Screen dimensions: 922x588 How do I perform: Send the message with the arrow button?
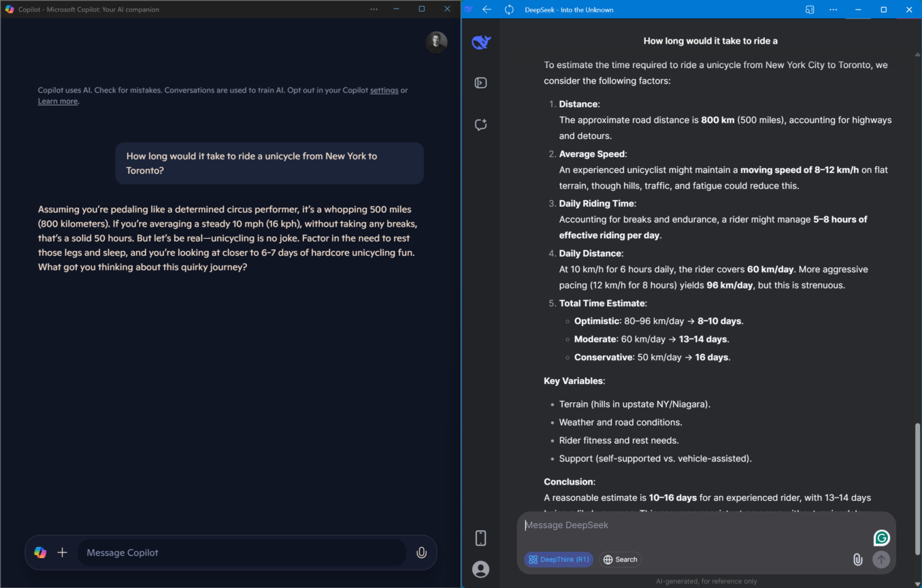[x=880, y=559]
